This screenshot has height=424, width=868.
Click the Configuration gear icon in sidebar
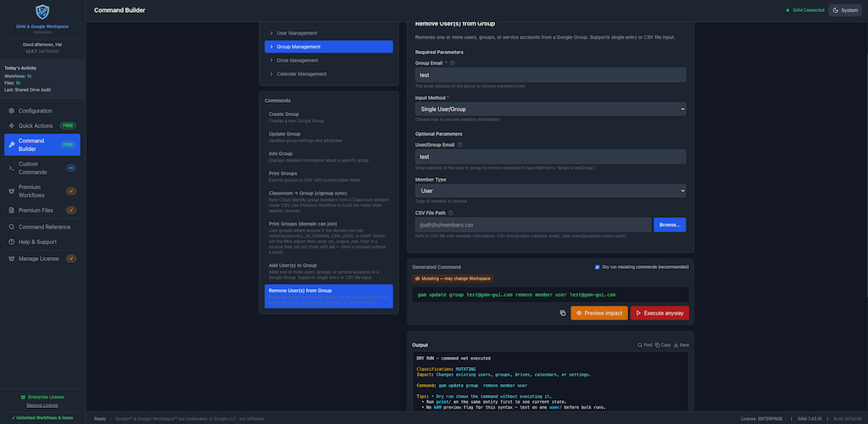[12, 111]
